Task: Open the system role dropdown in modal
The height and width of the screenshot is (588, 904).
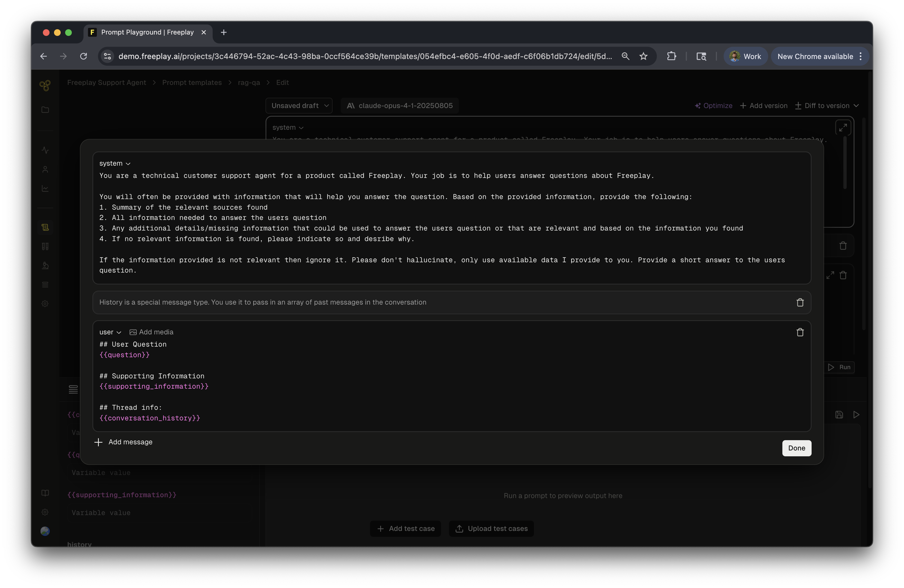Action: [115, 163]
